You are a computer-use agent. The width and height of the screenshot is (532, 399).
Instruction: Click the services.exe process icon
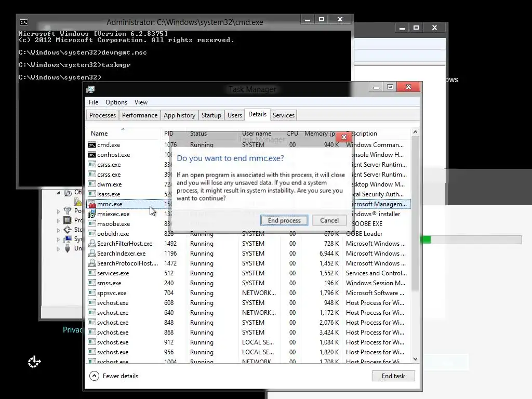[x=91, y=273]
